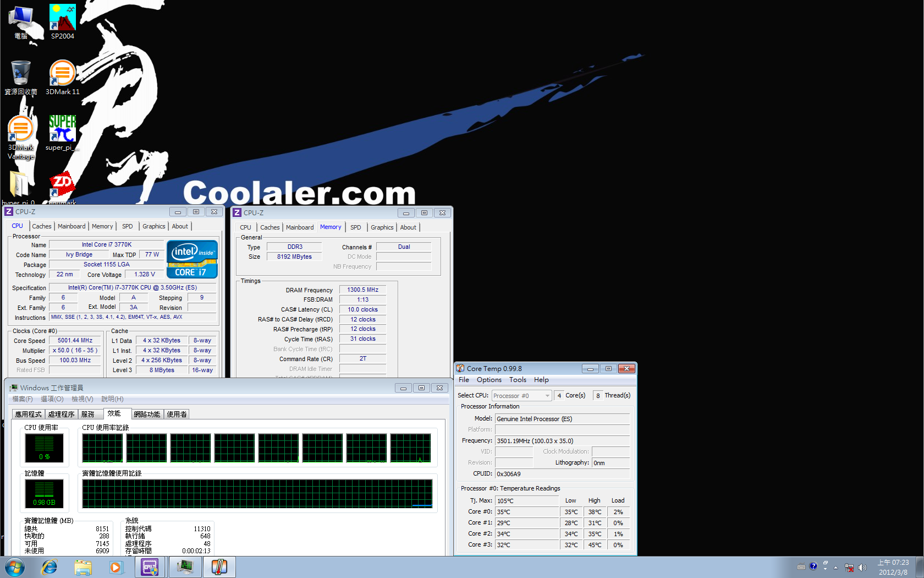Open the 說明(H) menu in Task Manager
This screenshot has width=924, height=578.
[x=112, y=399]
